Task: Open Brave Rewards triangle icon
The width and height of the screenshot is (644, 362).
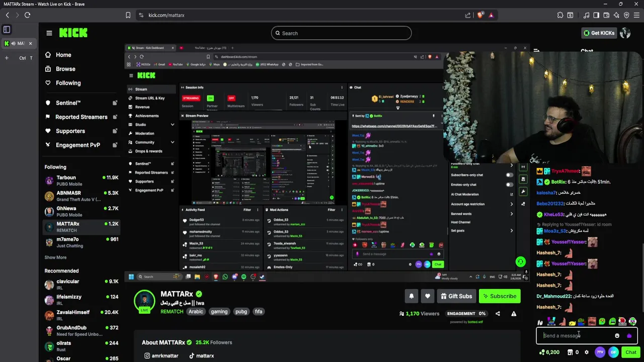Action: 491,15
